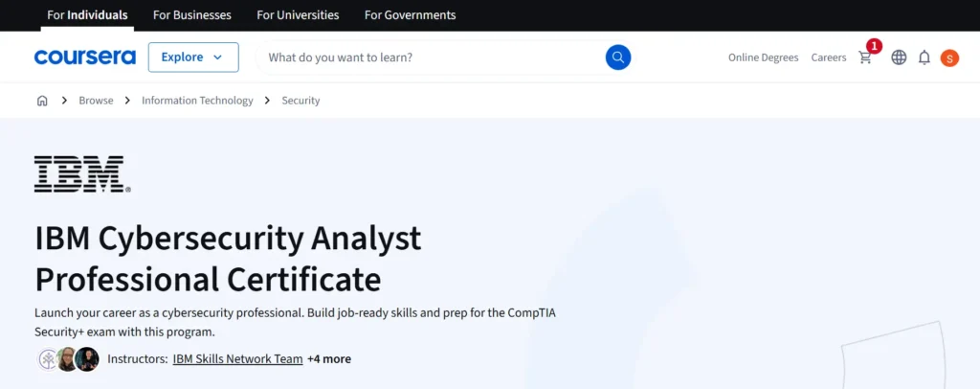Open the Information Technology breadcrumb
The height and width of the screenshot is (389, 980).
[197, 100]
